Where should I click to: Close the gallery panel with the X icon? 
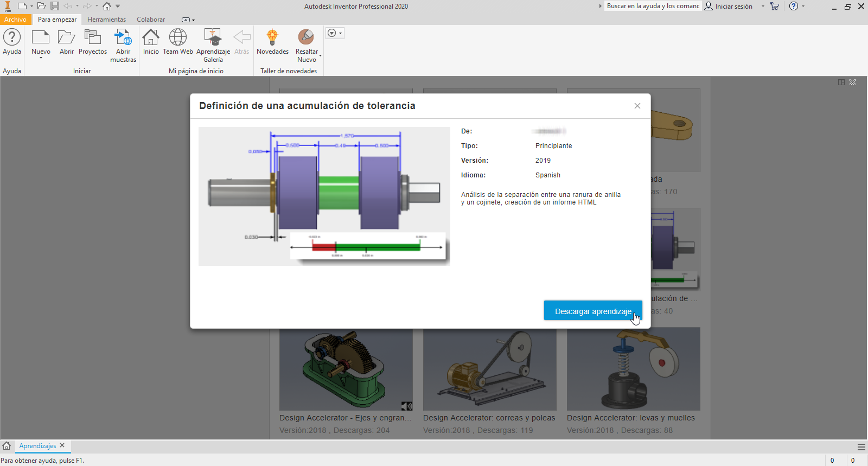point(853,82)
